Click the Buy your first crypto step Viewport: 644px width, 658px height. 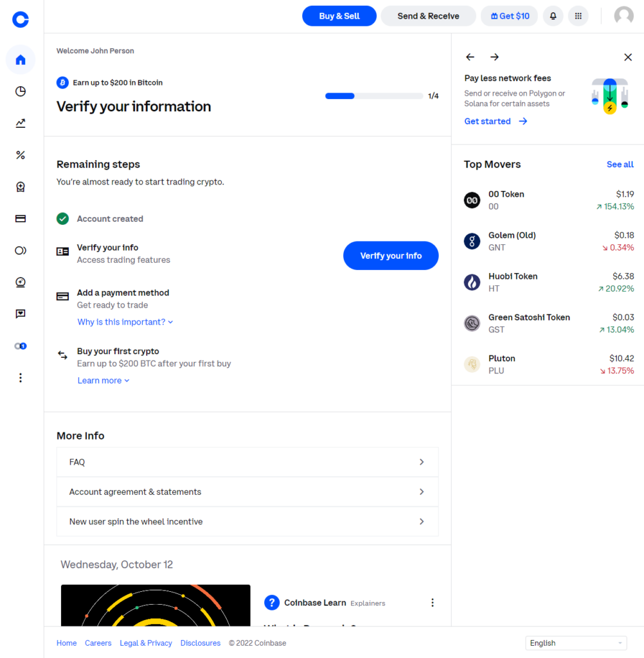[x=118, y=351]
